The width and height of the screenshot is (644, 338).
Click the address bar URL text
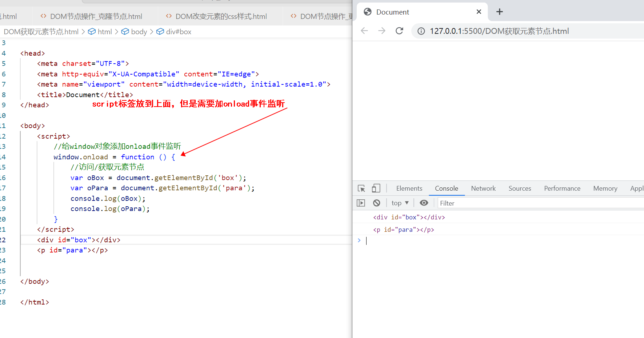pos(499,31)
